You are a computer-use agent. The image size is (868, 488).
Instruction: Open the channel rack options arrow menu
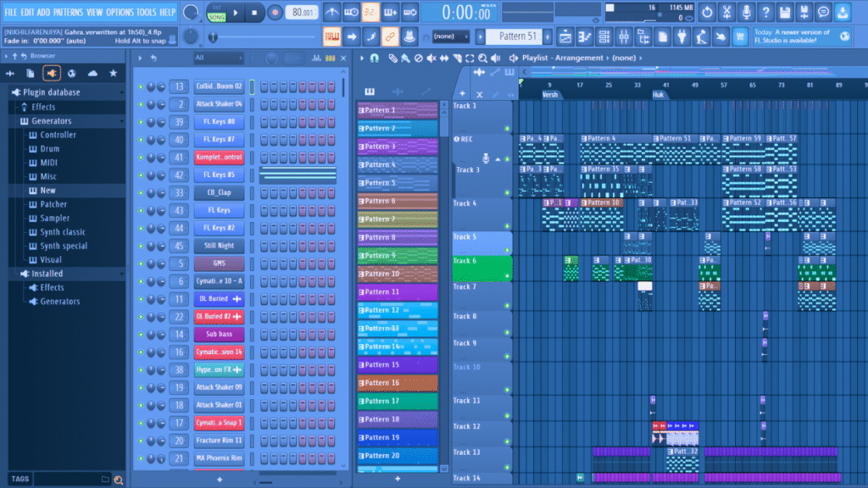click(140, 58)
